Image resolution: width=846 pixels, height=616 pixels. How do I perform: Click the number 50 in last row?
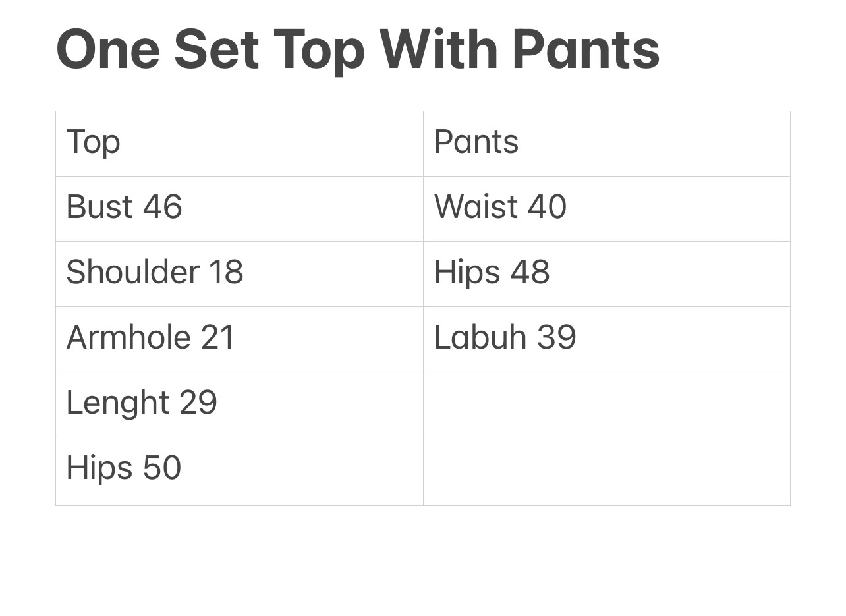pos(161,468)
